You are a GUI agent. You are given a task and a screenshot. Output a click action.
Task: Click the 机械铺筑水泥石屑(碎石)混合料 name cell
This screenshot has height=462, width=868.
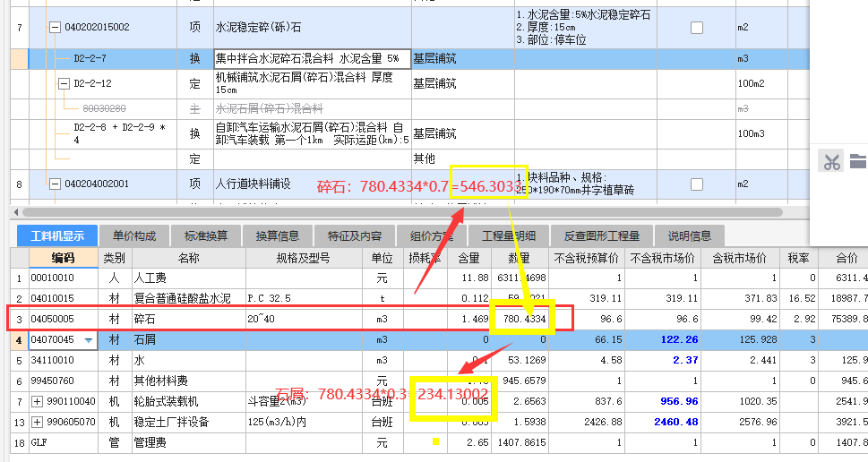[313, 83]
